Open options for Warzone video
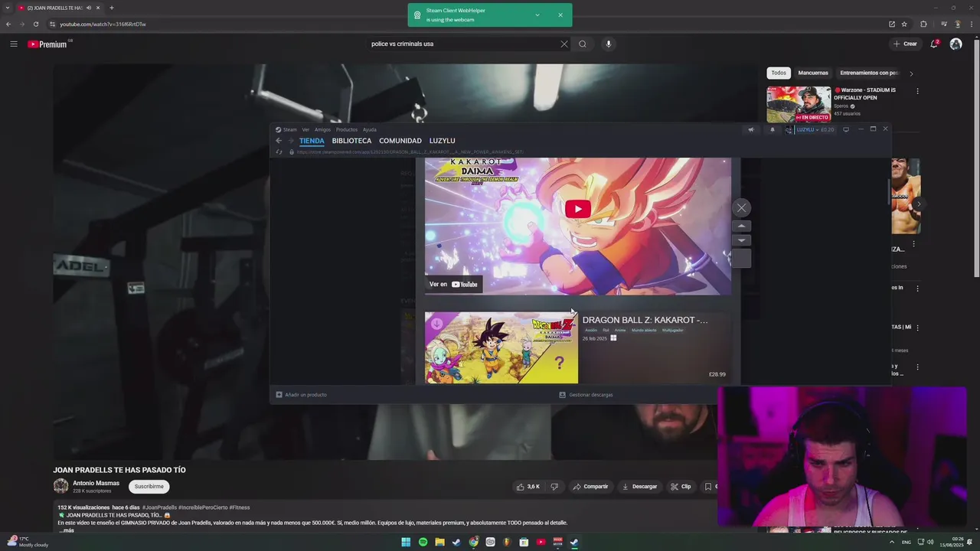Viewport: 980px width, 551px height. pos(917,91)
